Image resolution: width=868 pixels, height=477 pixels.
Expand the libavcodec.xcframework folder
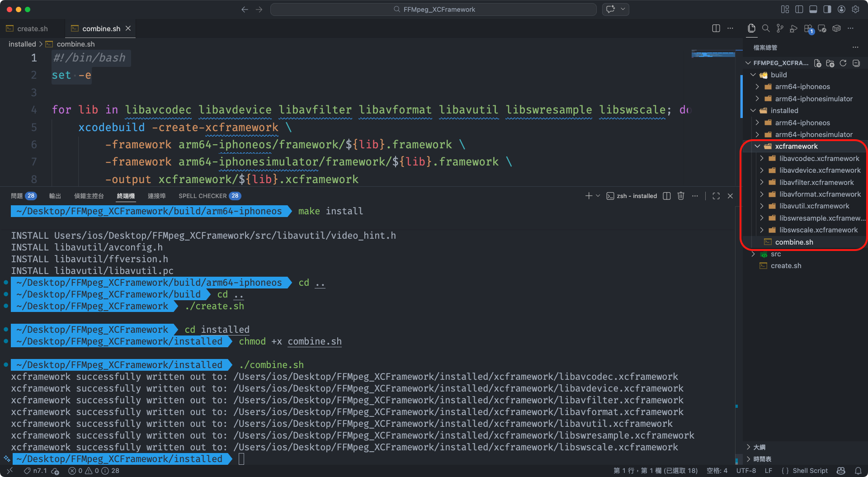819,158
